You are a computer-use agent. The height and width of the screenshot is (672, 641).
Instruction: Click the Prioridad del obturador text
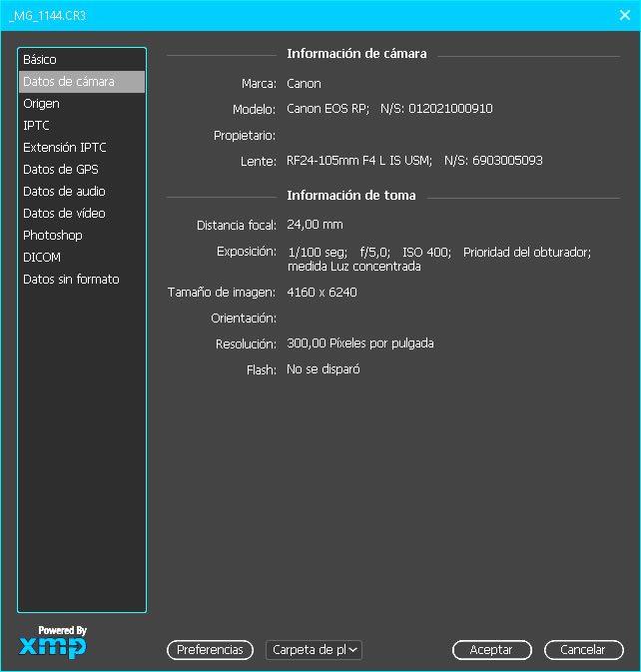(527, 253)
